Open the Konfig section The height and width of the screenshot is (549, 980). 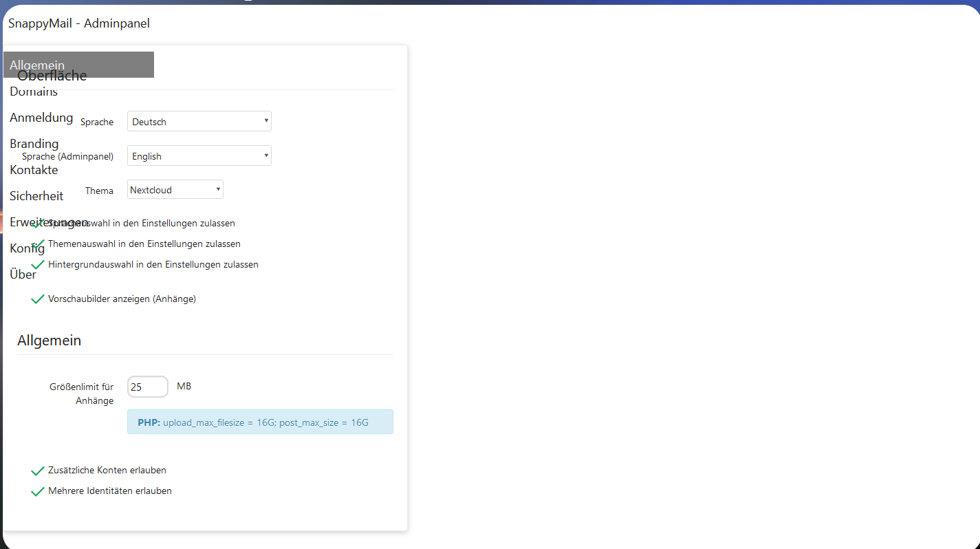click(26, 248)
